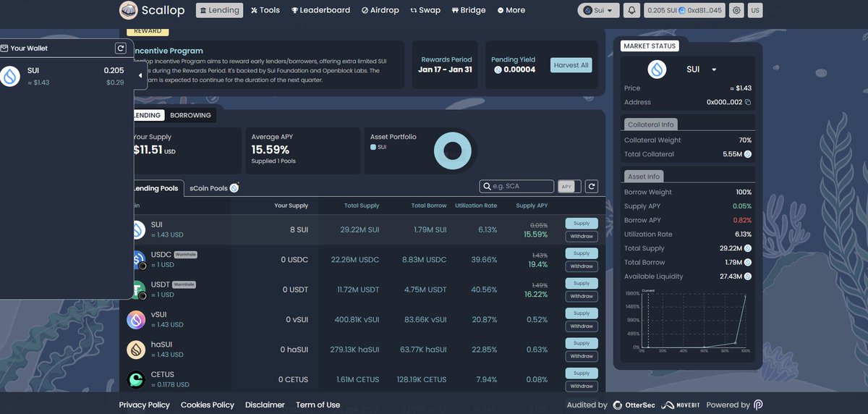
Task: Click the Powered by Pyth logo
Action: (x=758, y=405)
